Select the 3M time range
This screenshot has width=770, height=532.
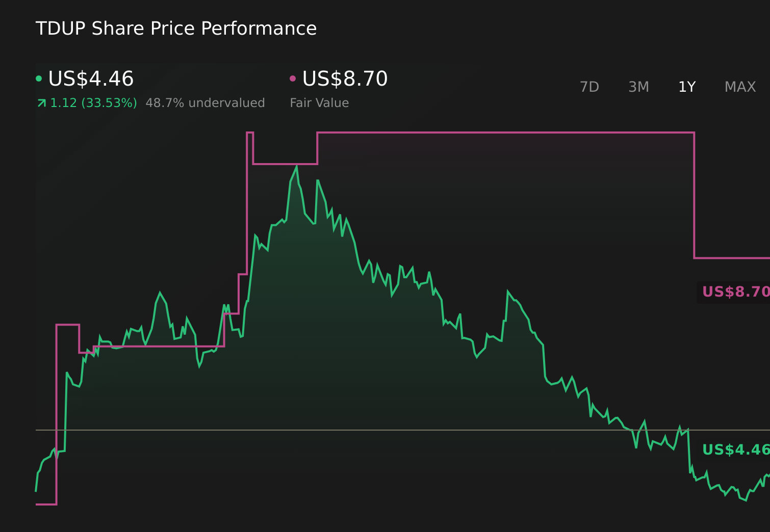pos(638,87)
